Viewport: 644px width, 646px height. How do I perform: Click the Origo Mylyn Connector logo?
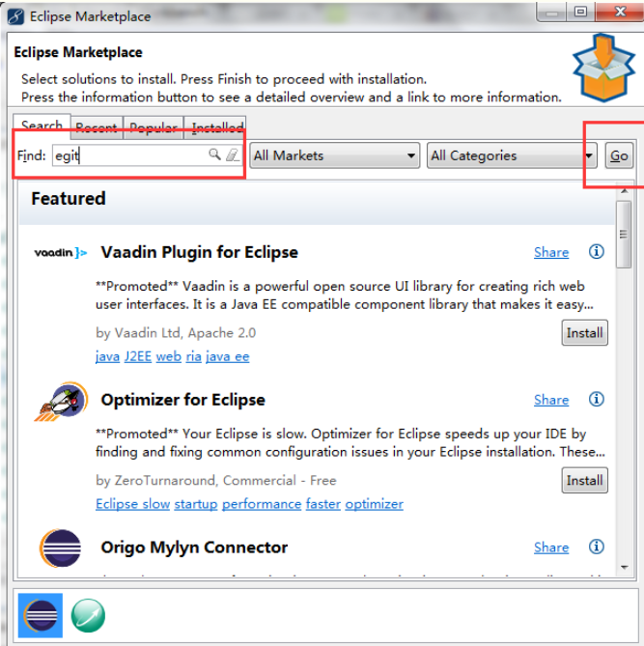61,548
